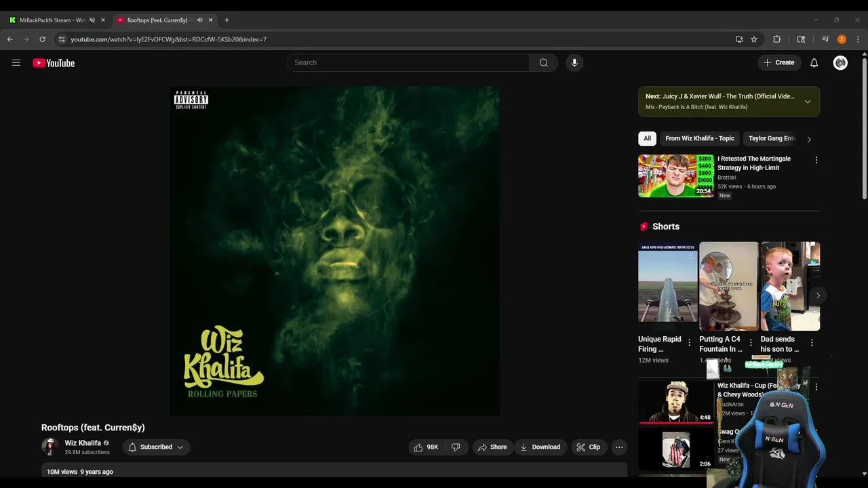The width and height of the screenshot is (868, 488).
Task: Open Chrome three-dot menu
Action: click(858, 39)
